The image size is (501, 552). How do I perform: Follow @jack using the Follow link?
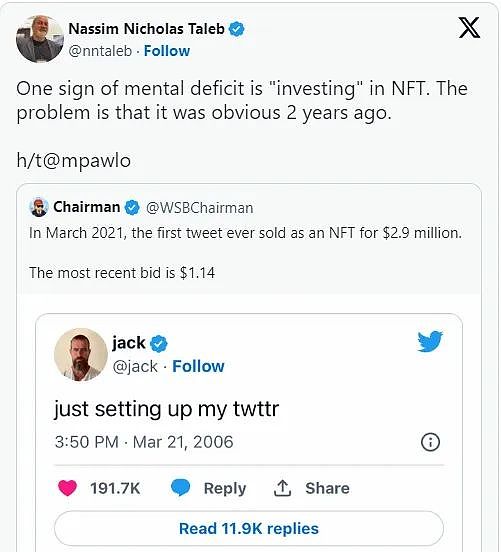(198, 366)
